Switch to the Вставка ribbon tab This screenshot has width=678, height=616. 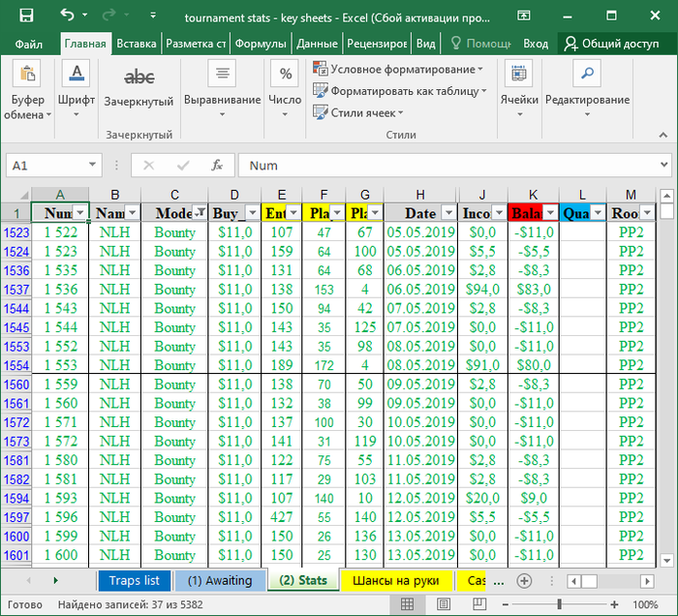tap(136, 44)
